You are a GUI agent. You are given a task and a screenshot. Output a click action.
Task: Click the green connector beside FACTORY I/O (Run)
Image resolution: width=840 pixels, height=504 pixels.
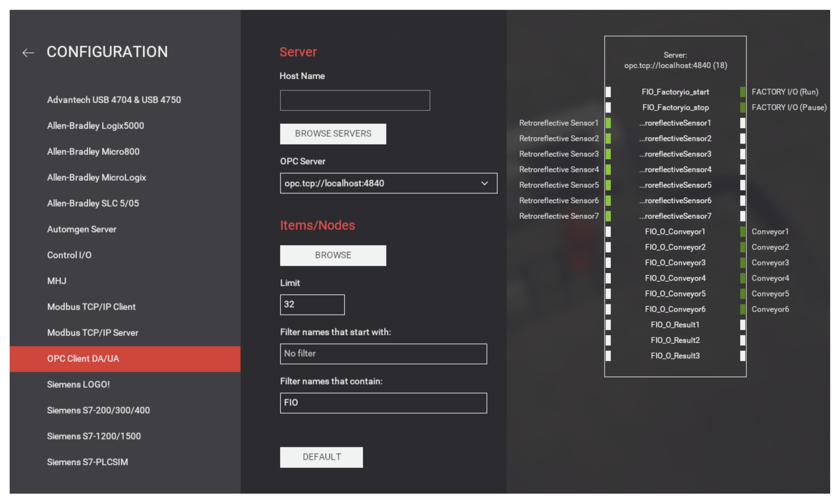click(x=743, y=92)
